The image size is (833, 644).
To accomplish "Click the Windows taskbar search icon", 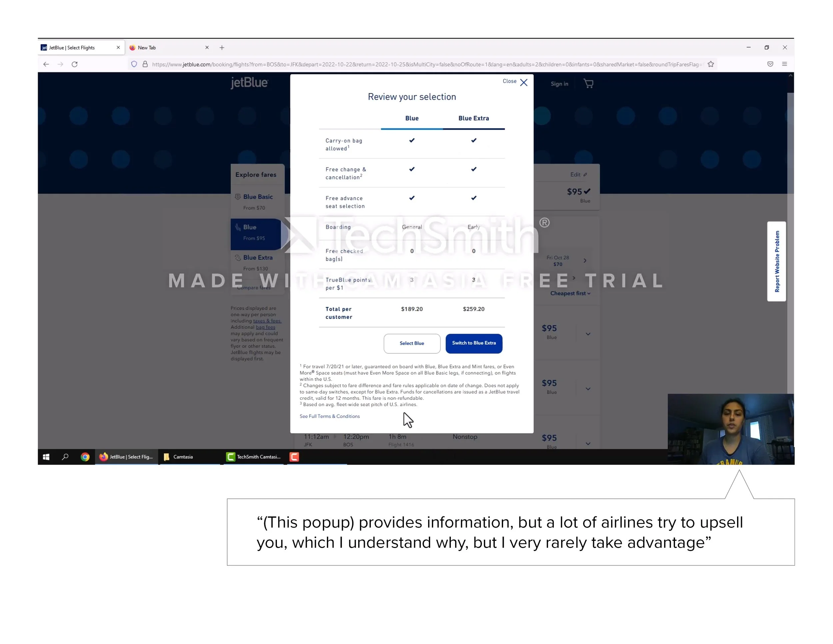I will [65, 457].
